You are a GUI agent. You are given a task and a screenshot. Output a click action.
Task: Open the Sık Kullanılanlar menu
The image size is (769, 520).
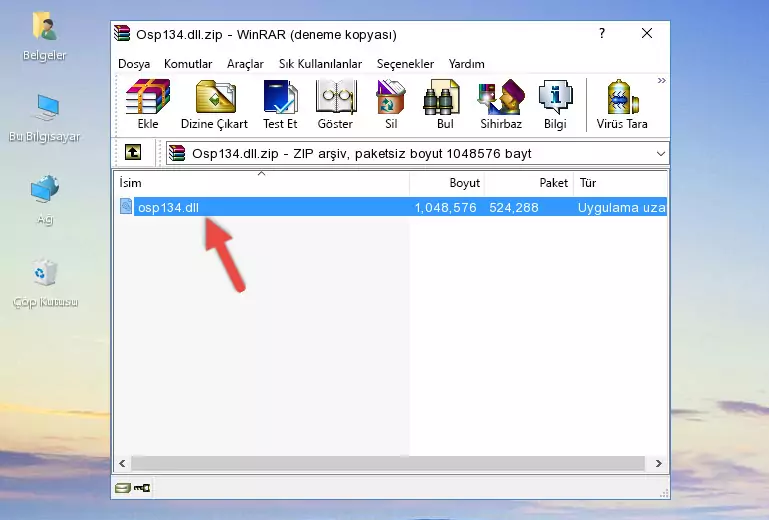point(320,64)
